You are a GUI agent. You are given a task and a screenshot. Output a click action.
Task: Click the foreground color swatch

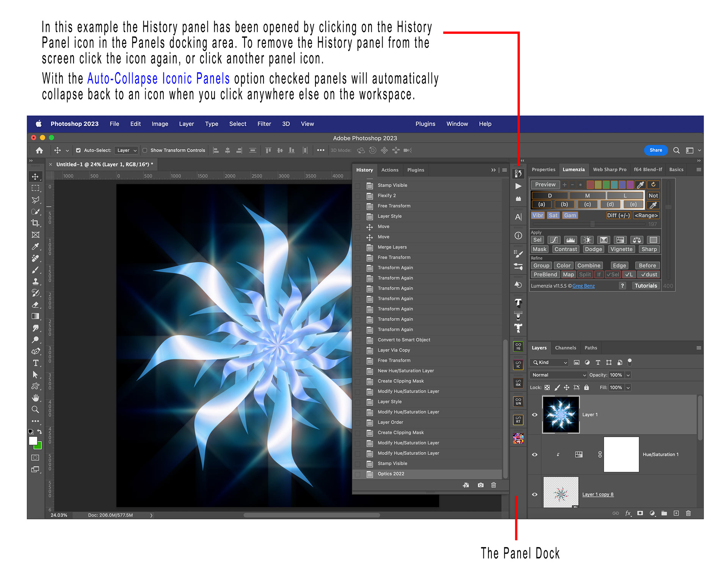(33, 441)
